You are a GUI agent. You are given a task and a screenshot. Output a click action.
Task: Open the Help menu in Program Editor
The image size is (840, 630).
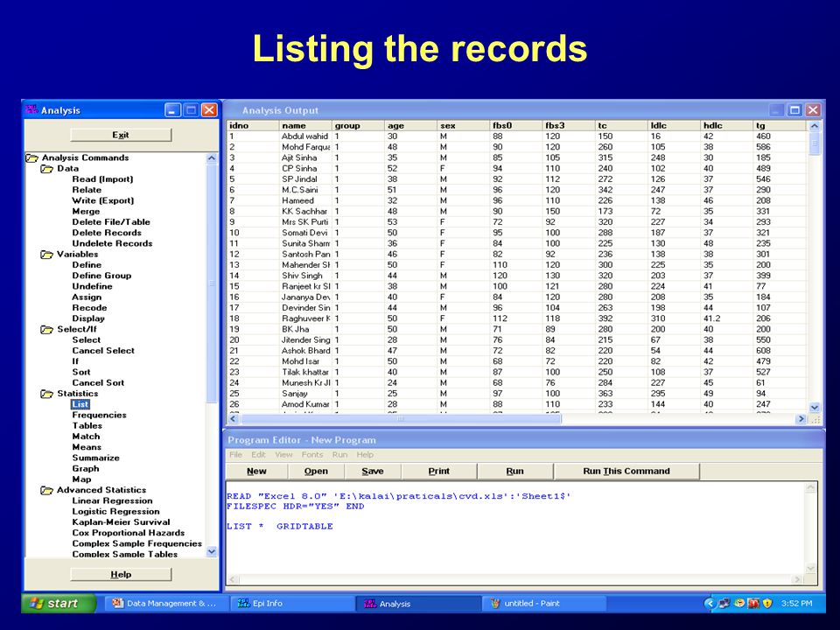[365, 454]
